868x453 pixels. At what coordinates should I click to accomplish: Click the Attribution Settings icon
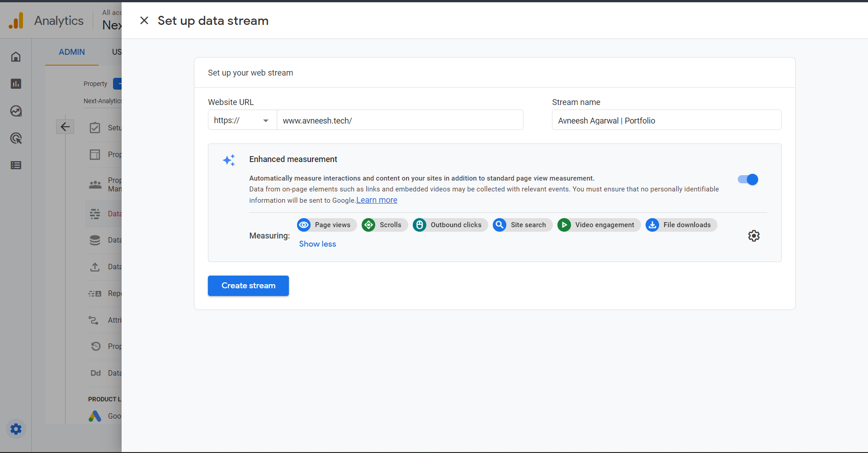pos(94,320)
